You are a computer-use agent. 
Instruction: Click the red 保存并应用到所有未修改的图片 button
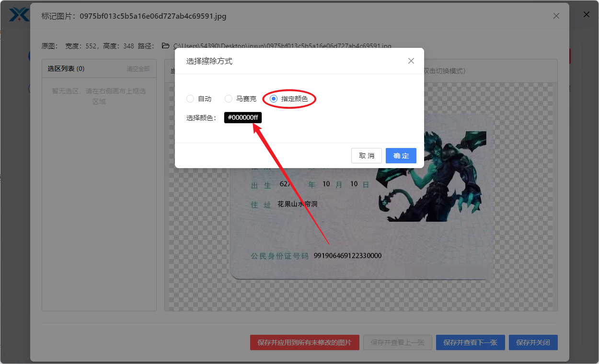[304, 342]
